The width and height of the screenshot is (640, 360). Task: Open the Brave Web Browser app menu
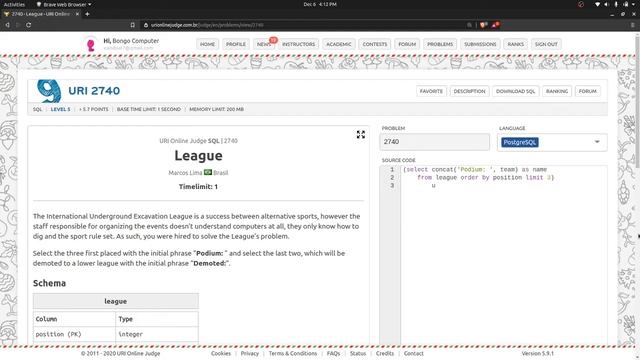click(64, 4)
